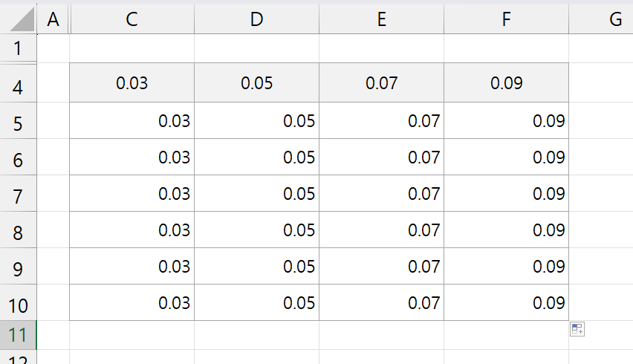The width and height of the screenshot is (633, 364).
Task: Select cell C7 showing 0.03
Action: [132, 193]
